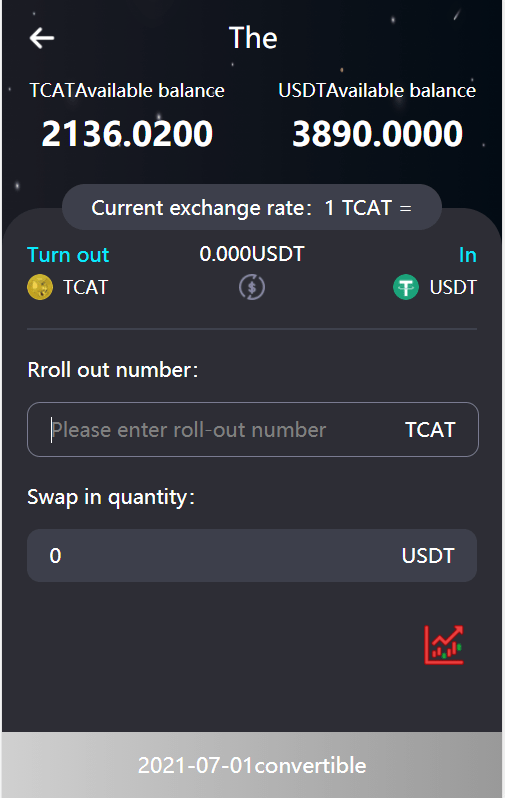Open the red candlestick chart icon
This screenshot has width=505, height=798.
(444, 645)
